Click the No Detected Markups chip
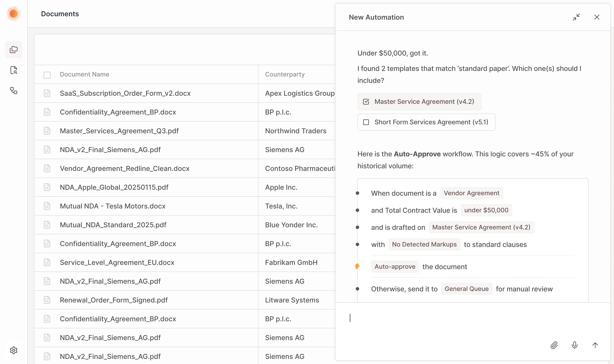Viewport: 614px width, 364px height. 424,244
